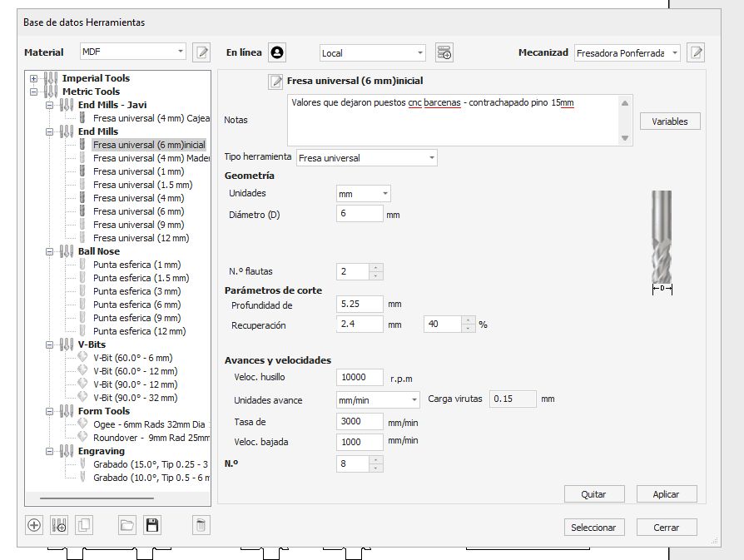Collapse Form Tools group

tap(49, 411)
